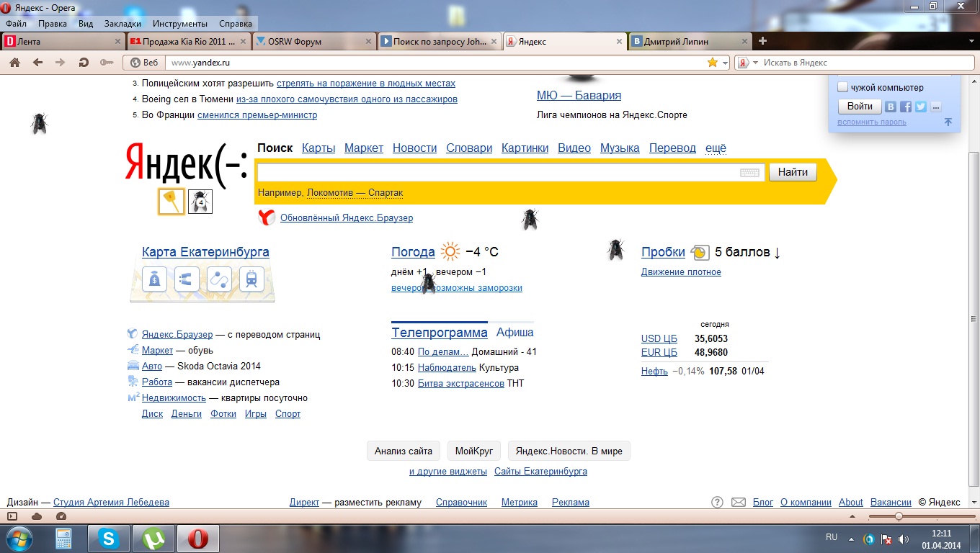
Task: Click Opera Turbo gauge icon in status bar
Action: coord(61,516)
